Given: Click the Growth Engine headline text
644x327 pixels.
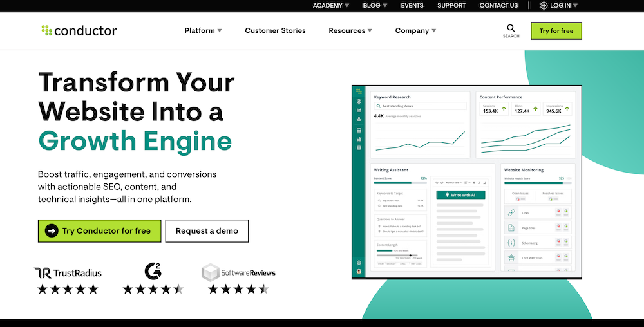Looking at the screenshot, I should pos(135,141).
